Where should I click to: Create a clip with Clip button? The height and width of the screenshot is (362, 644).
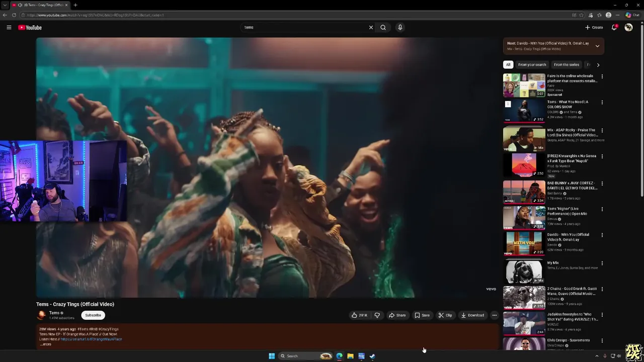coord(445,315)
